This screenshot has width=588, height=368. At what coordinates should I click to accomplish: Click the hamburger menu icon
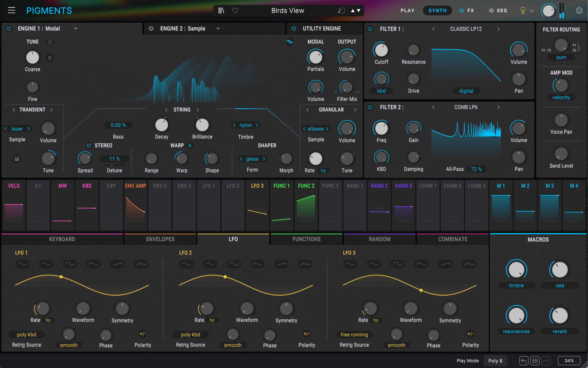[11, 11]
